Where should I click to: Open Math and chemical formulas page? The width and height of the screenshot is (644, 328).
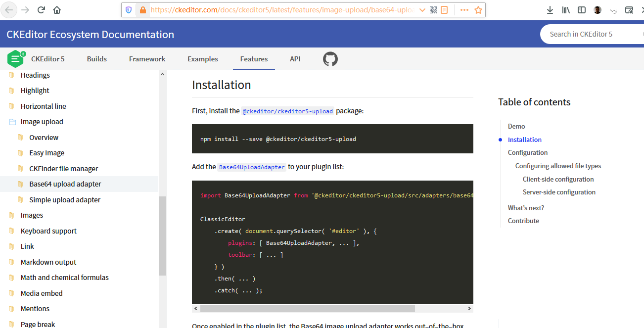coord(65,278)
